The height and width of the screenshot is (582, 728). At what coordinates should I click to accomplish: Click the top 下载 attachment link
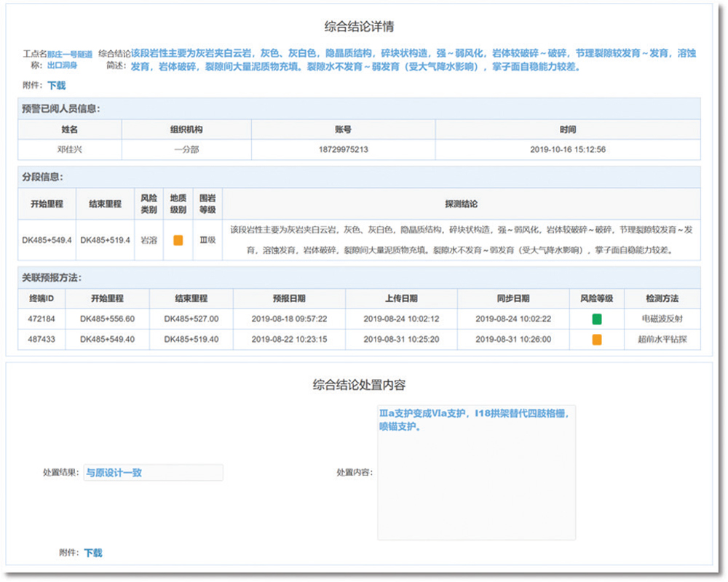coord(57,85)
